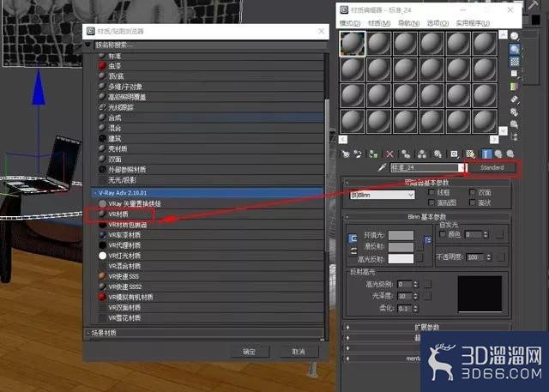Toggle the highlighted Show End Result icon
The height and width of the screenshot is (392, 549).
(486, 154)
